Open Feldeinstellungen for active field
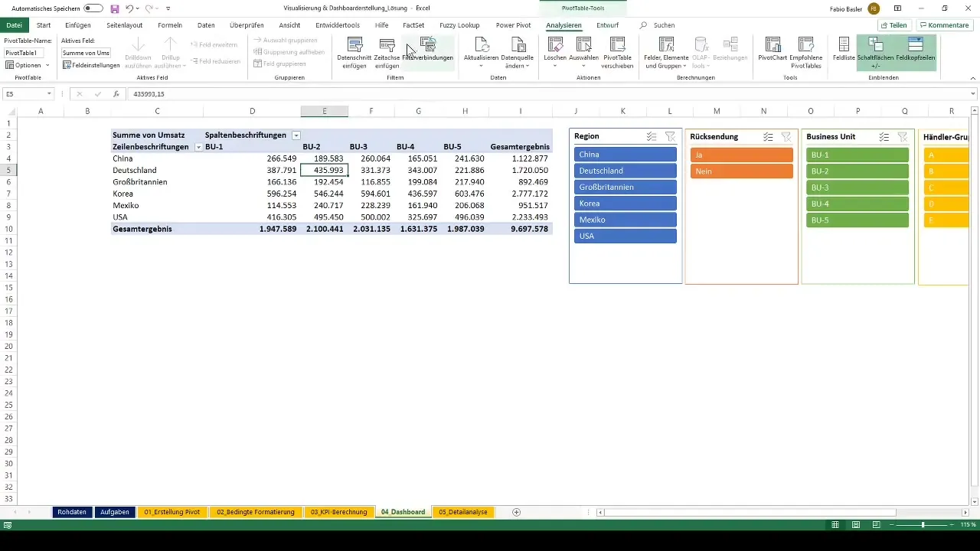 [x=91, y=65]
